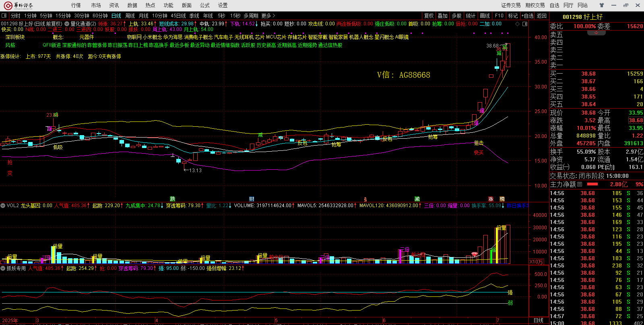Image resolution: width=644 pixels, height=325 pixels.
Task: Open the 数据 menu
Action: point(132,5)
